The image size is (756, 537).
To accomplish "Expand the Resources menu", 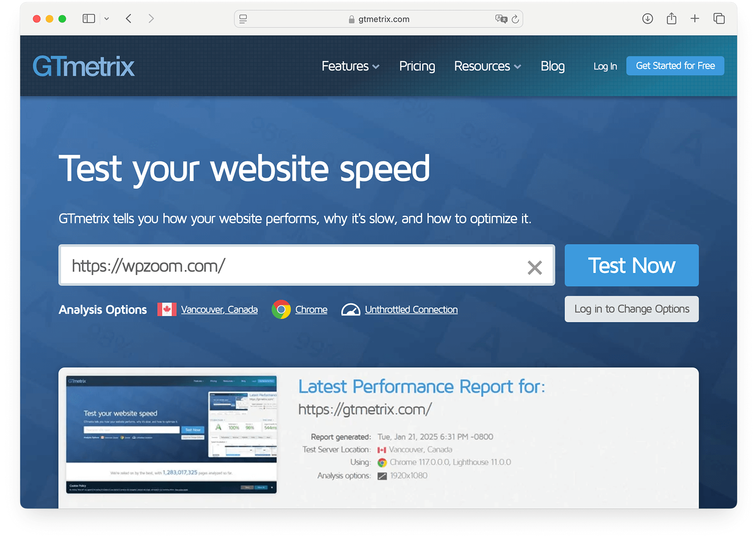I will [x=487, y=66].
